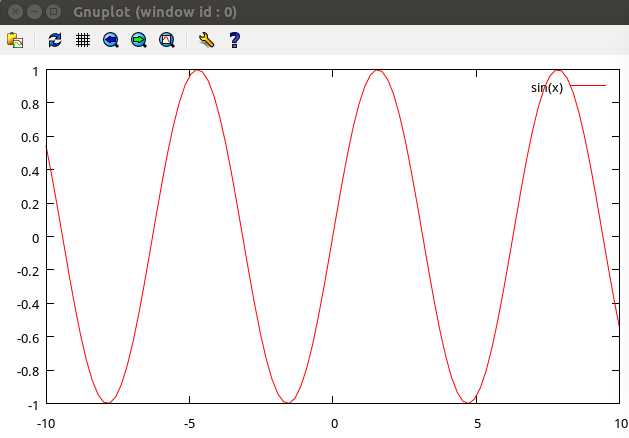Click the x-axis label -10

(x=46, y=424)
